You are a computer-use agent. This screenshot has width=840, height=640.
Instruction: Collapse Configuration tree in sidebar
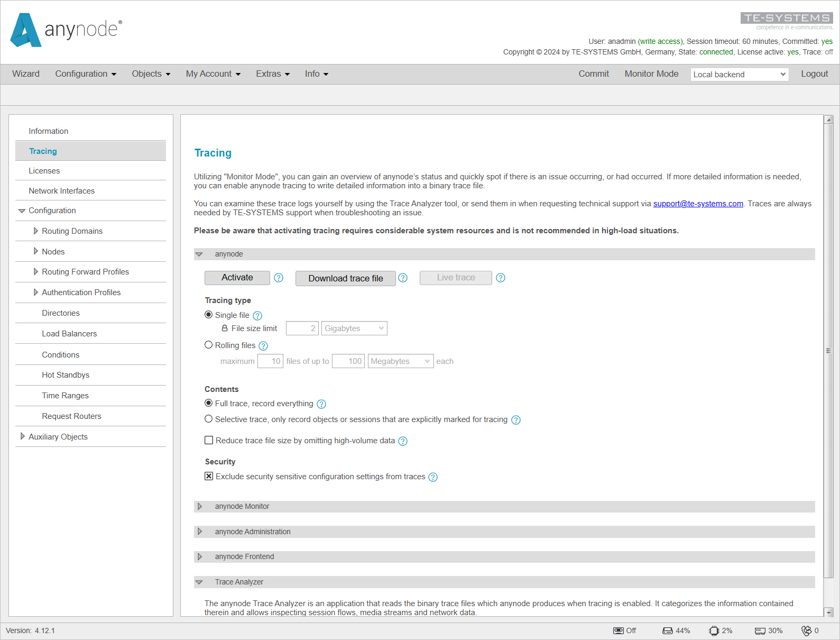[22, 211]
